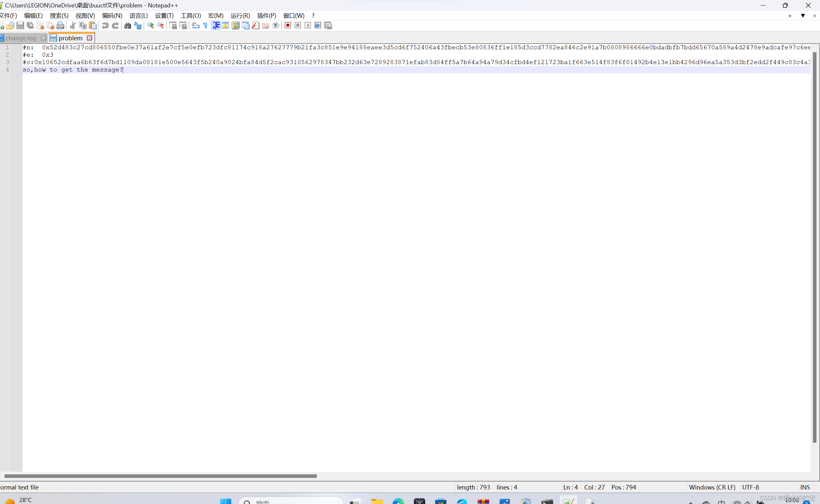Close the problem tab

89,38
